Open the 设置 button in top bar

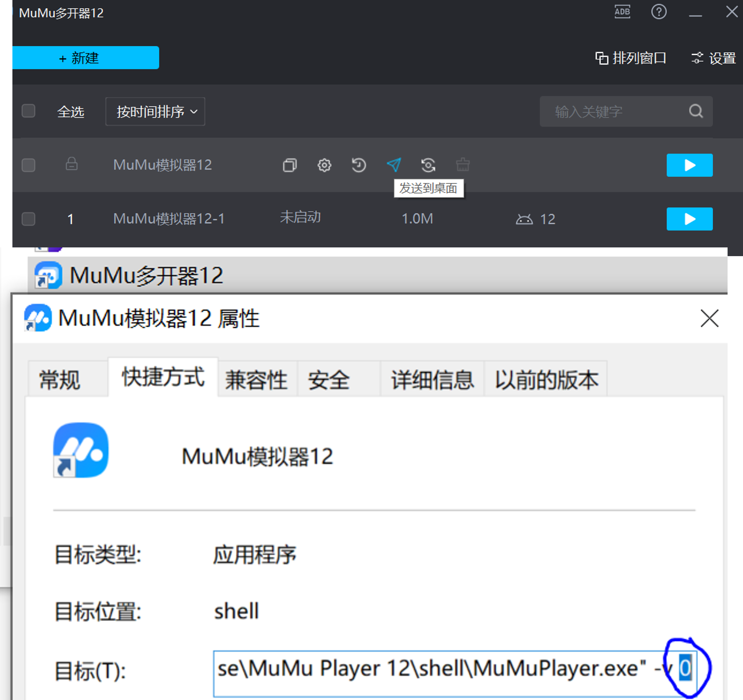(x=713, y=58)
